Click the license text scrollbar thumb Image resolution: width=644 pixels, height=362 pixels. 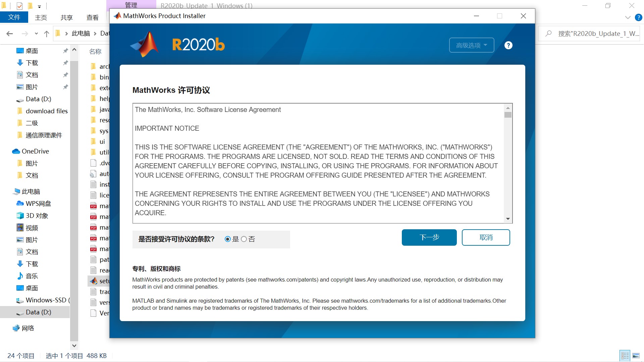tap(508, 115)
